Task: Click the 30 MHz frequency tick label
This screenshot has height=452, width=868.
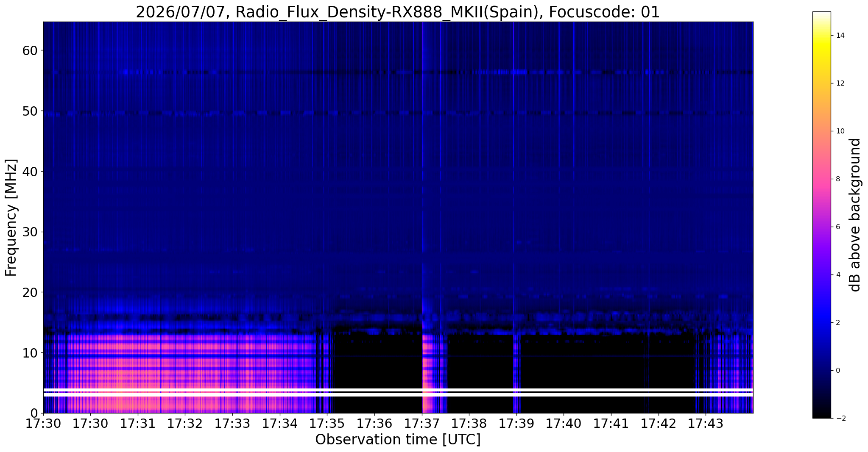Action: (x=30, y=232)
